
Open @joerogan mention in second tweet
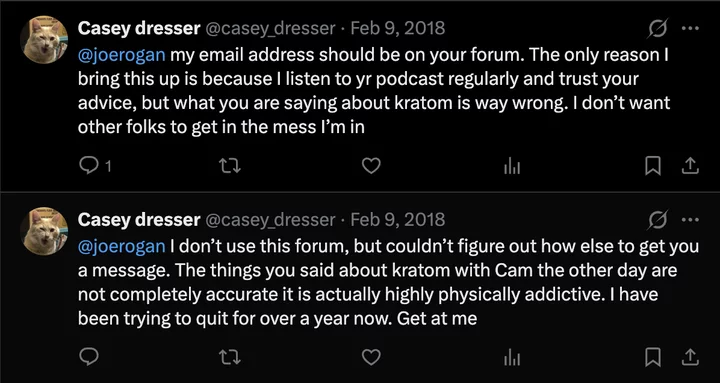[x=122, y=247]
